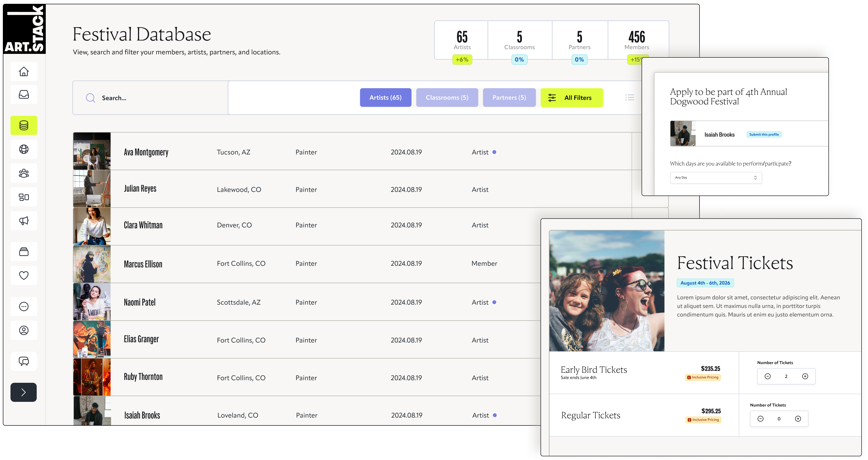Click the Artists +6% badge

point(462,60)
